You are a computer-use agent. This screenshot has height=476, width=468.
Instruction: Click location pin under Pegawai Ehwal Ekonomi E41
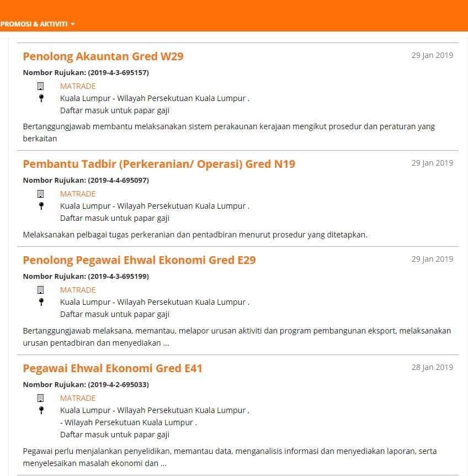[41, 410]
